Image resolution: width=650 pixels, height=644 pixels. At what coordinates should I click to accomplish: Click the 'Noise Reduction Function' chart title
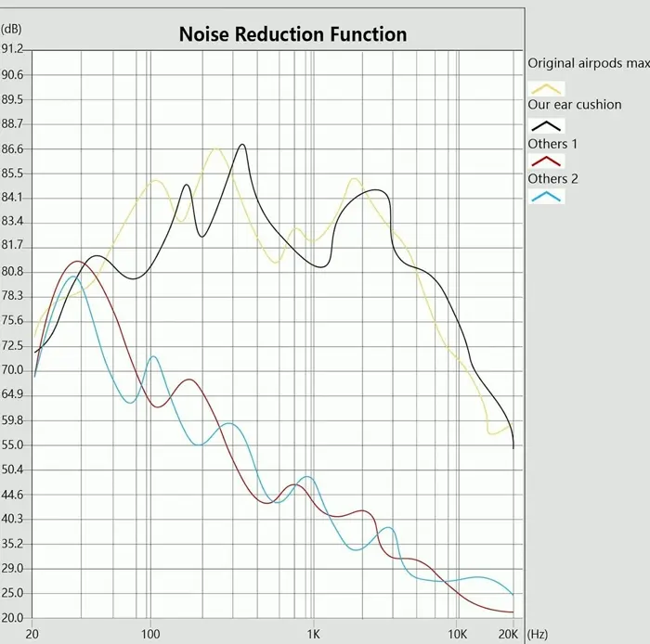pyautogui.click(x=292, y=35)
